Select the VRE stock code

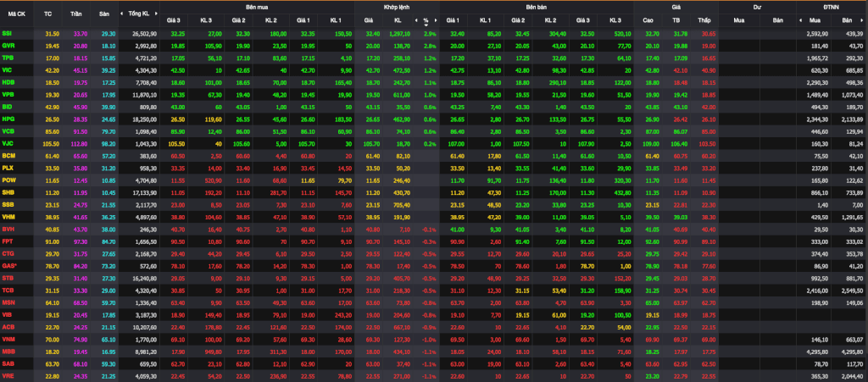pyautogui.click(x=8, y=376)
